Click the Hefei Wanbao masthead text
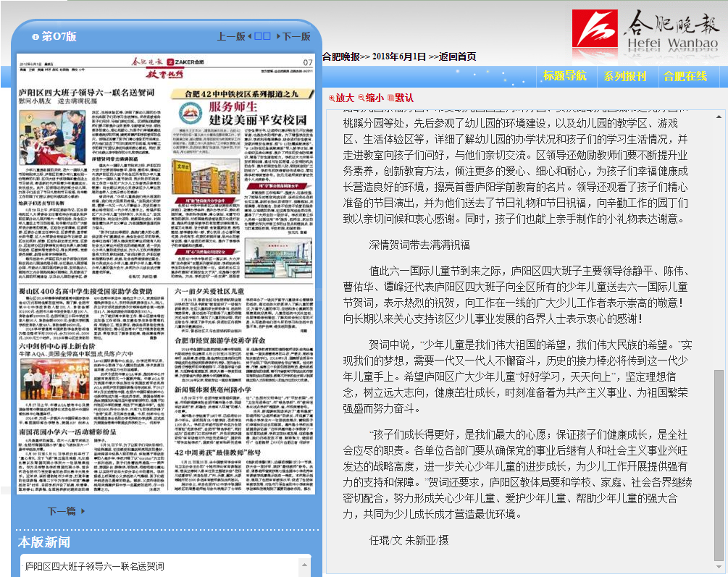The height and width of the screenshot is (577, 728). (673, 43)
